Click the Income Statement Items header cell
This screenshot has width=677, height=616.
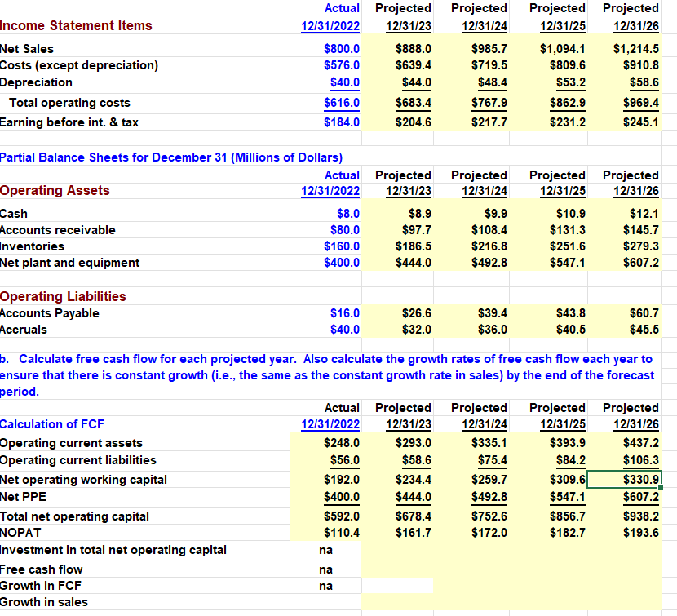point(77,25)
